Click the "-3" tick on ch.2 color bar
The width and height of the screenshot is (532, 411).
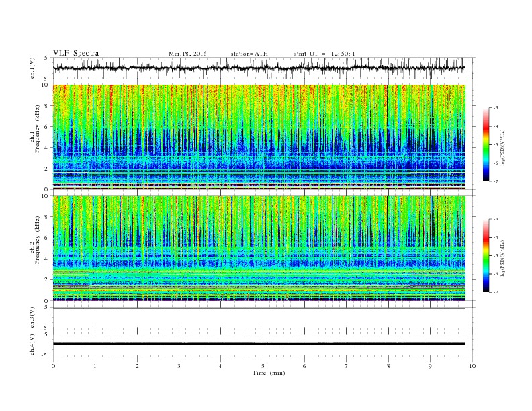coord(496,219)
